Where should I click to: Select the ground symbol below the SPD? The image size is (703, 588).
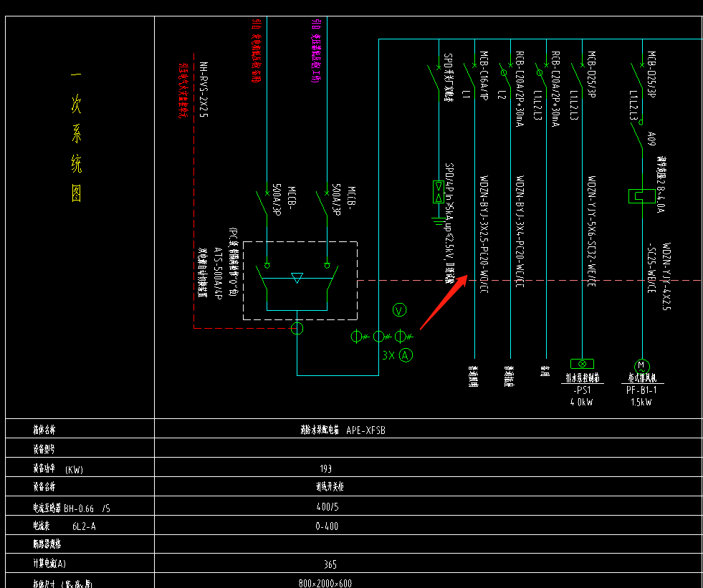(x=439, y=221)
